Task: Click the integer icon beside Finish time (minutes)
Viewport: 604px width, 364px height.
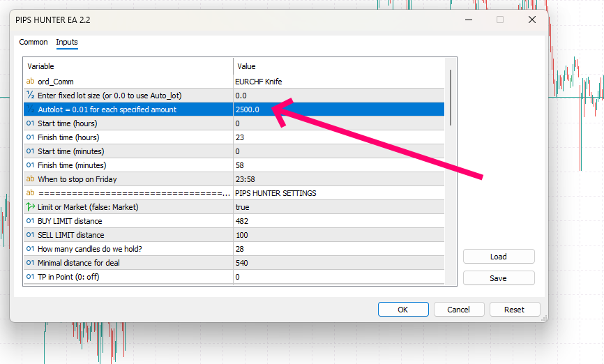Action: (x=30, y=165)
